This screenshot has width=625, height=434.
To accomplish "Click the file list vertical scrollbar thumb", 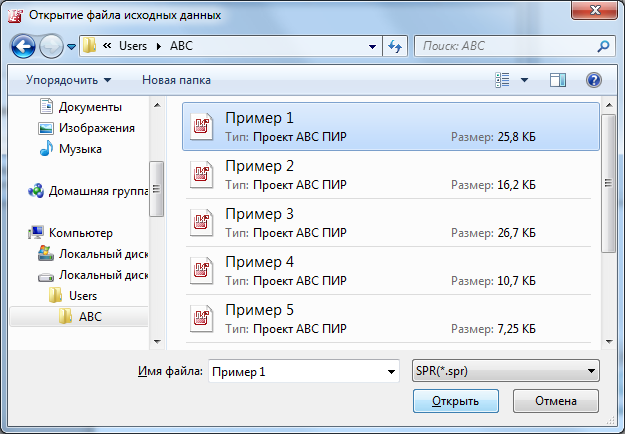I will [x=609, y=183].
